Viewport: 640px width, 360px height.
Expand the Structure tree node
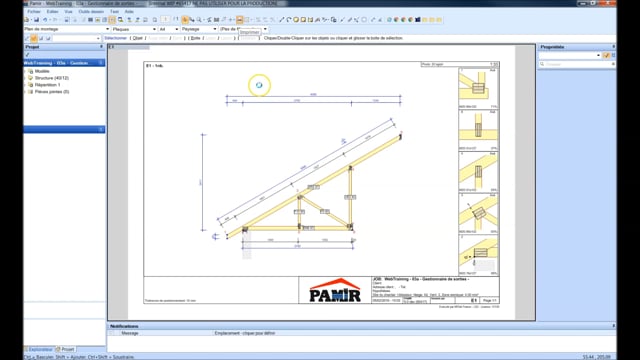(26, 78)
